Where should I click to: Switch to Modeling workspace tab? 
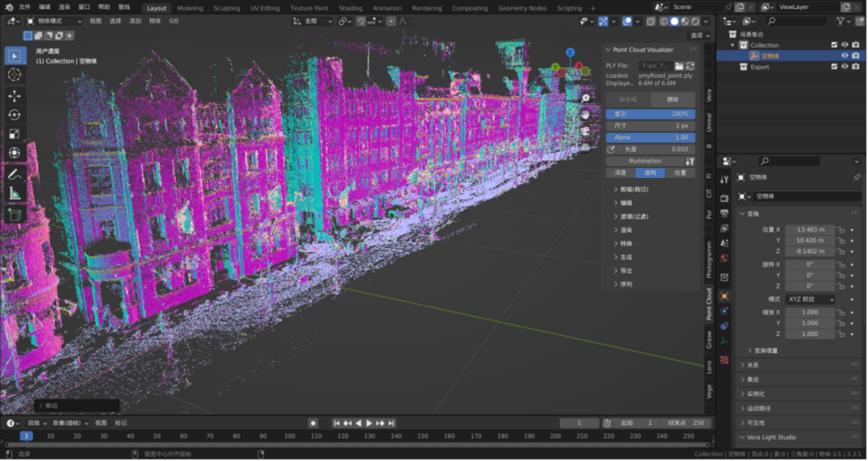190,8
